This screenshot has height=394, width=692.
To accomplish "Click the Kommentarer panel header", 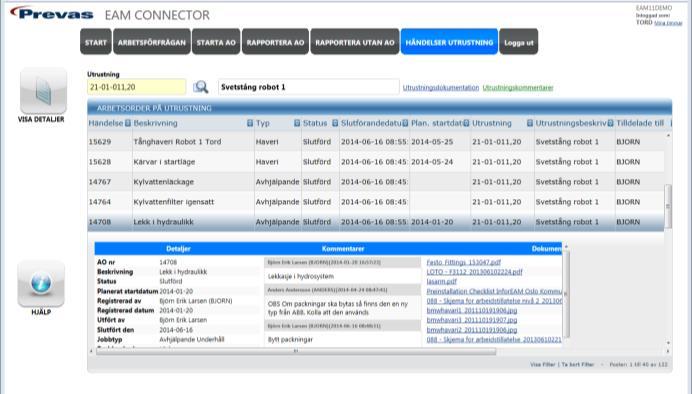I will pyautogui.click(x=343, y=249).
